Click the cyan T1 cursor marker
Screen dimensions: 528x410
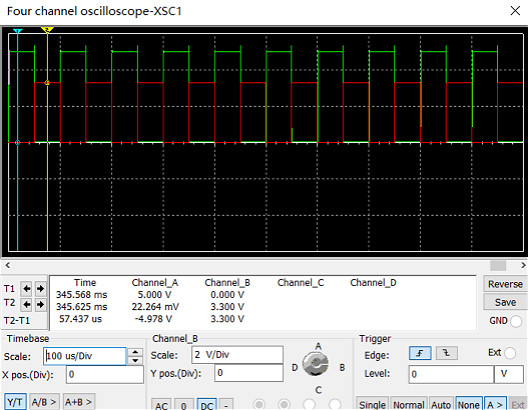coord(18,31)
